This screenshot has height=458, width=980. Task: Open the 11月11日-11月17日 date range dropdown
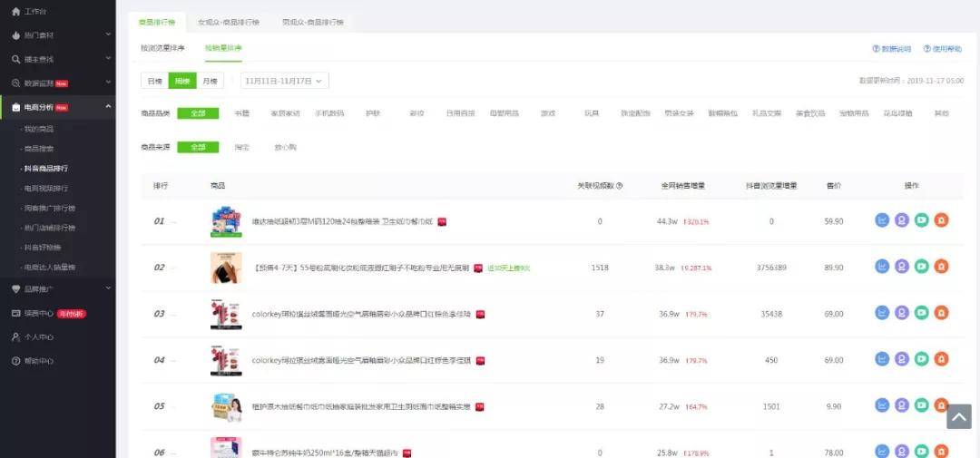[x=284, y=82]
